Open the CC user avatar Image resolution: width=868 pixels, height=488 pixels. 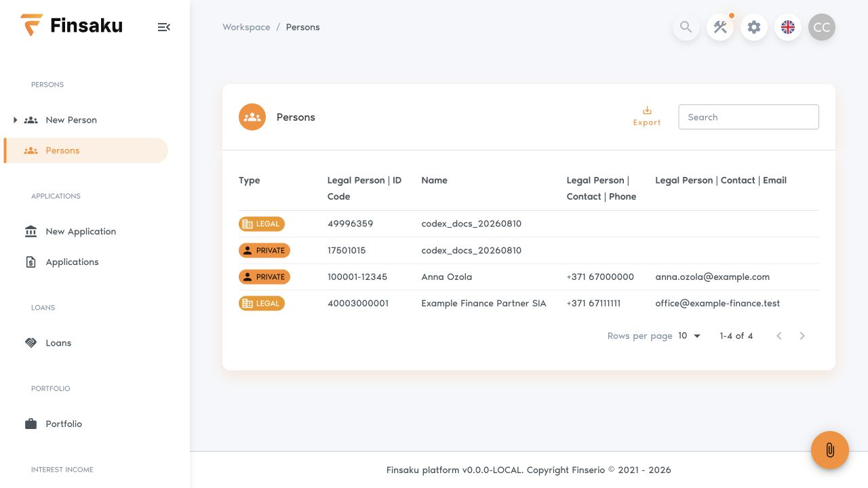(x=822, y=27)
